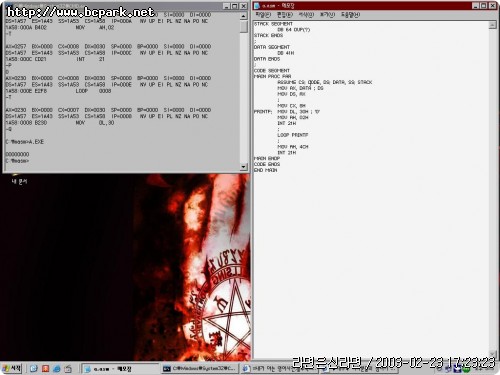Click 'STACK SEGMENT' line in Notepad
The image size is (500, 375).
[x=273, y=24]
